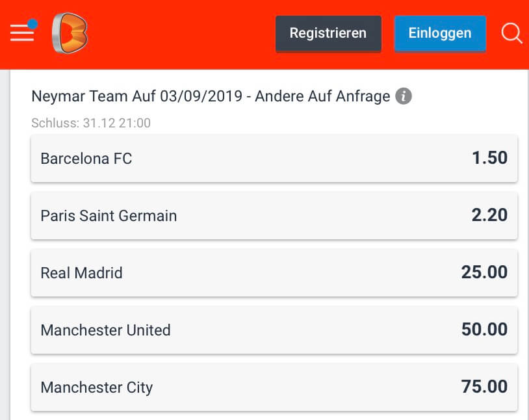Select the Manchester City bet option
Viewport: 529px width, 420px height.
pos(274,387)
